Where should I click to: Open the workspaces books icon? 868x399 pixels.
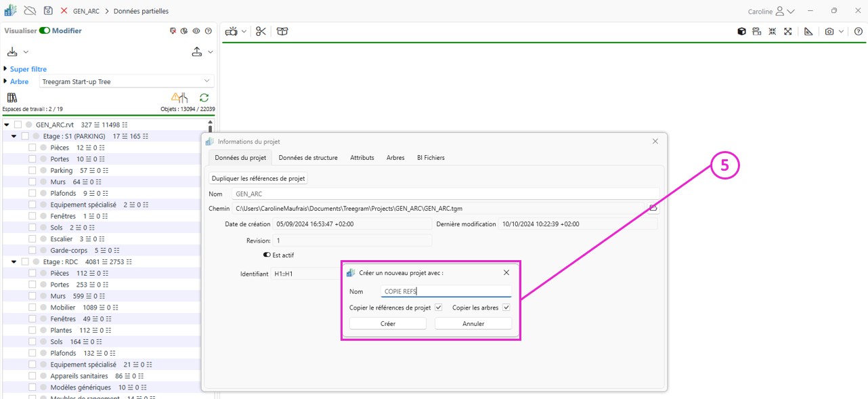pos(12,98)
